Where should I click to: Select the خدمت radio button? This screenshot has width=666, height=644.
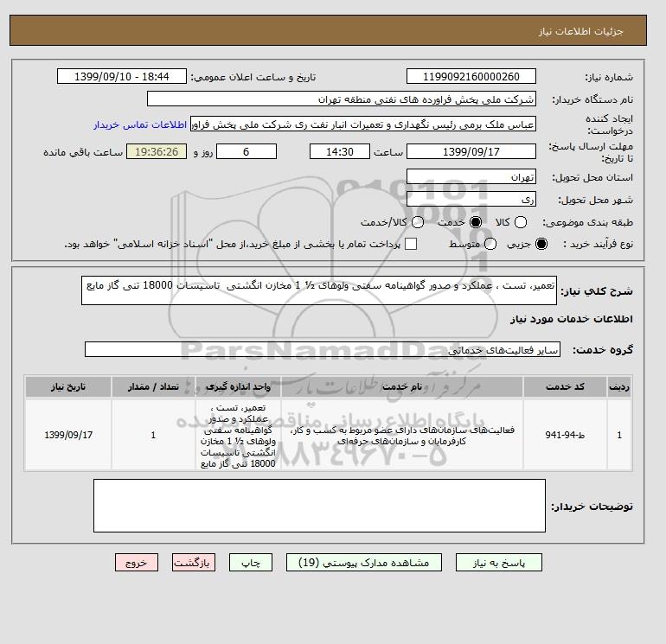(x=476, y=222)
